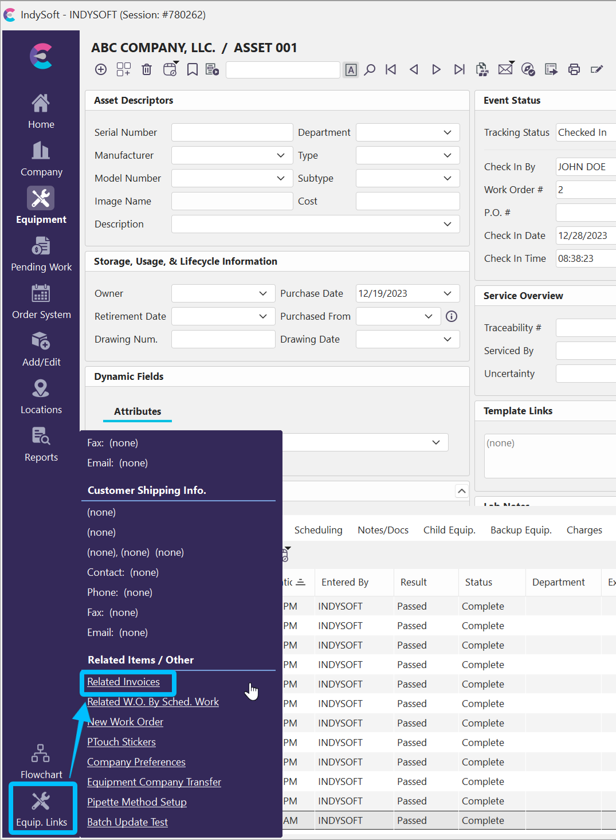The width and height of the screenshot is (616, 840).
Task: Switch to the Notes/Docs tab
Action: (x=383, y=530)
